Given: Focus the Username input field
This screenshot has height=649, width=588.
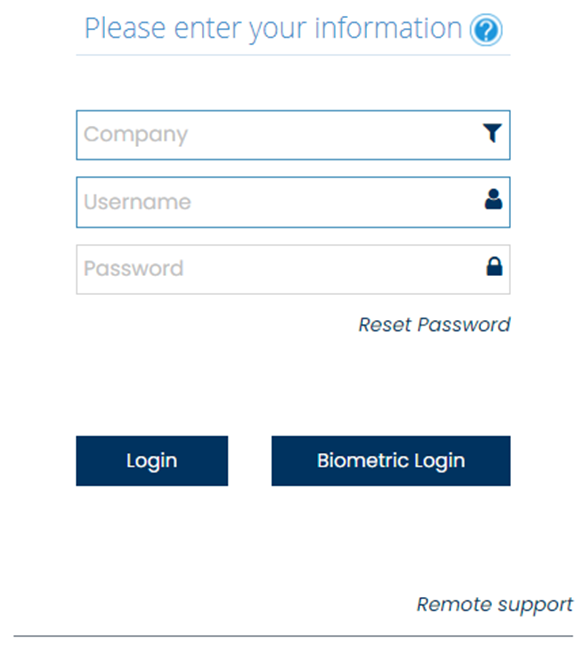Looking at the screenshot, I should pyautogui.click(x=293, y=202).
